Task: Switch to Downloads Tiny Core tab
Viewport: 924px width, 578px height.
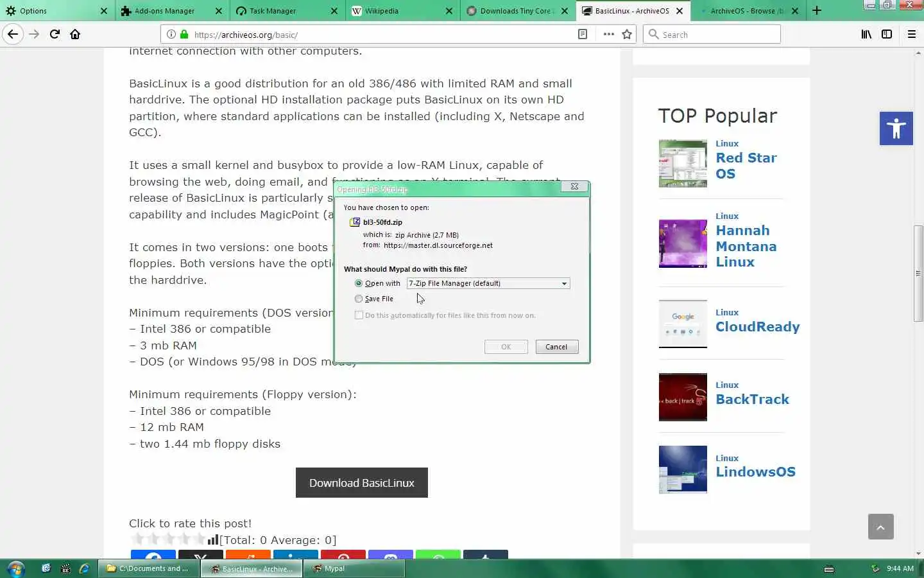Action: [517, 11]
